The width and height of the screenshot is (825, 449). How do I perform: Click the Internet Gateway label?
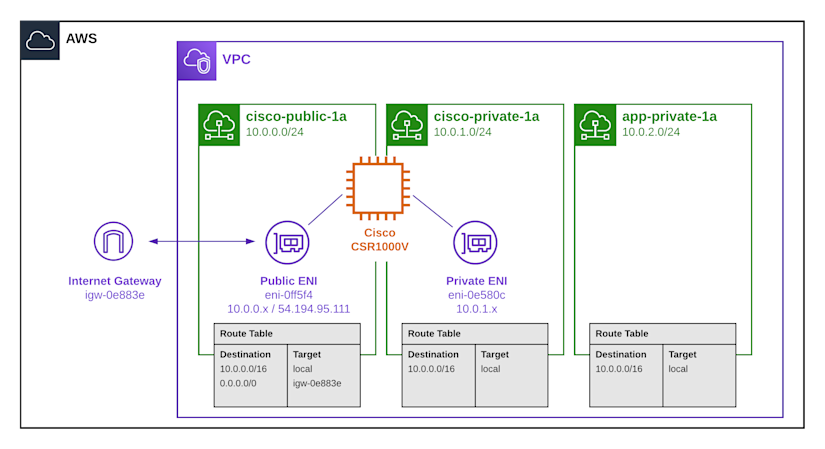[x=115, y=281]
